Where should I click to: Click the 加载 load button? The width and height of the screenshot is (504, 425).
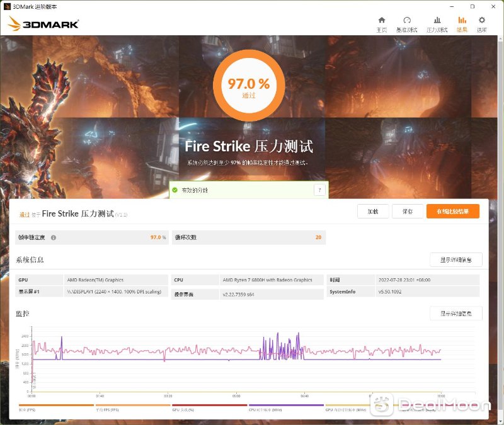[x=373, y=212]
